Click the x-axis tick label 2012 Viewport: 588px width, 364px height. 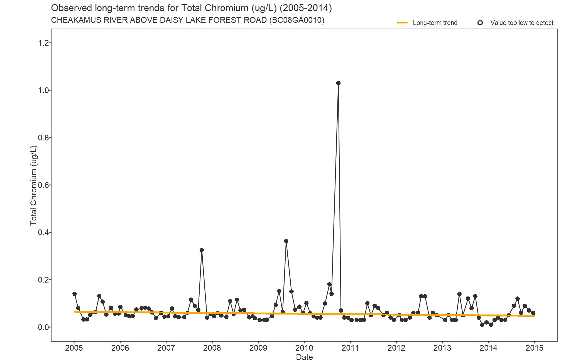coord(396,348)
